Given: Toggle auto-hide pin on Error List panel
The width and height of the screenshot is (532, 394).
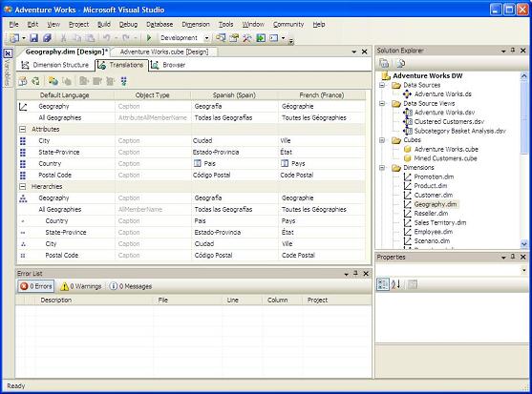Looking at the screenshot, I should click(x=355, y=274).
